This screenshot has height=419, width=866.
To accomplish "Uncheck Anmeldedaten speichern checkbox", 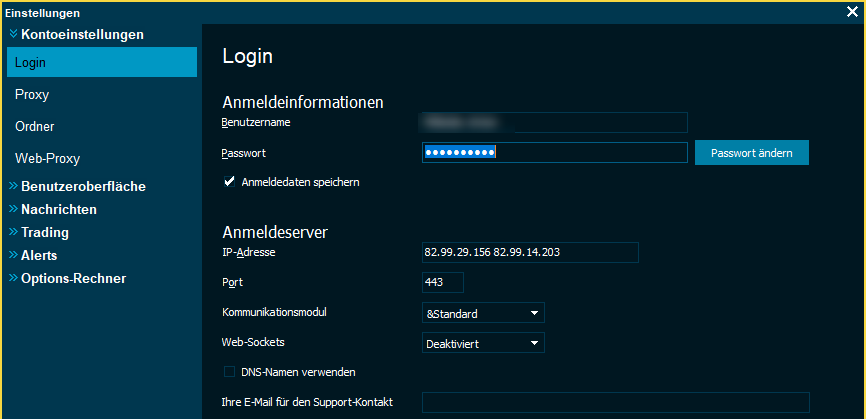I will point(229,182).
